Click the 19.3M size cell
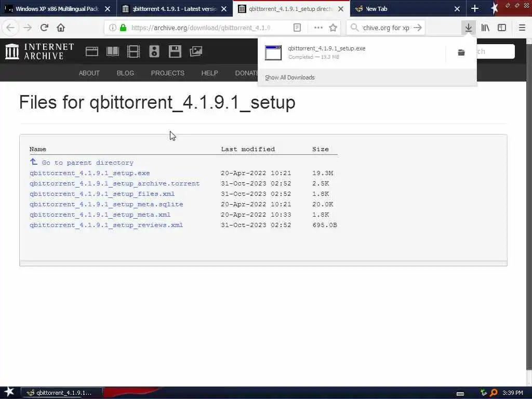Image resolution: width=532 pixels, height=399 pixels. point(322,173)
